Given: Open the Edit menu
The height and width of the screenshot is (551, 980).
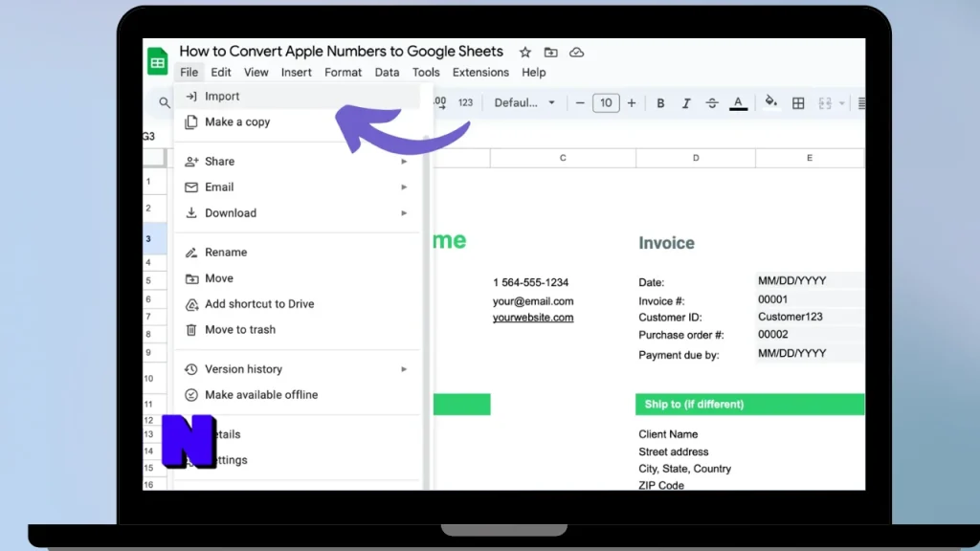Looking at the screenshot, I should [221, 73].
